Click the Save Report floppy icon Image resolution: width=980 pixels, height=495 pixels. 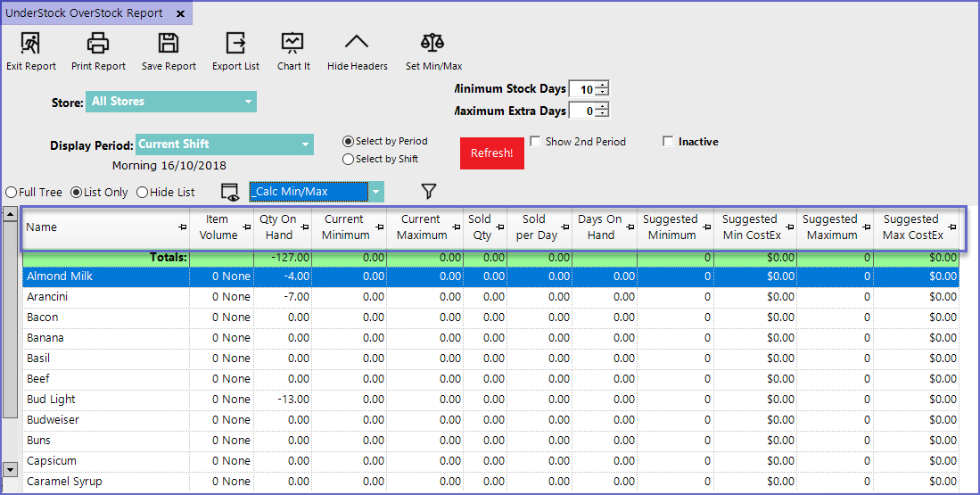click(x=169, y=43)
